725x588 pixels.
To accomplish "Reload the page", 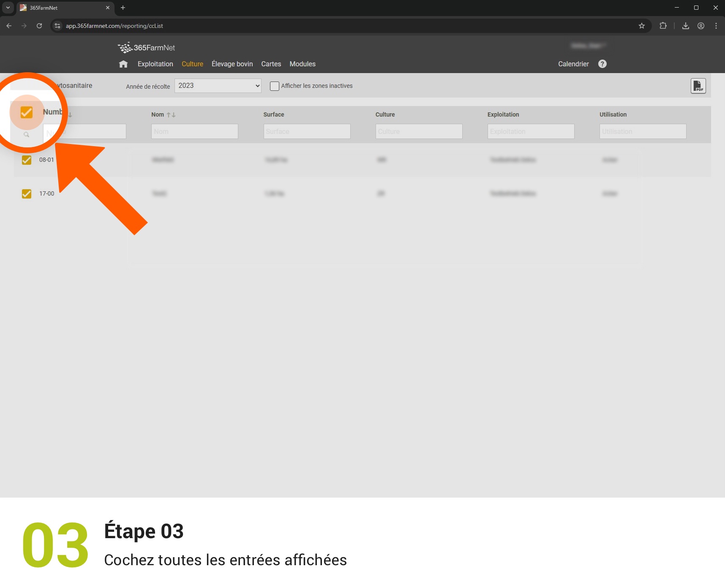I will pyautogui.click(x=39, y=26).
